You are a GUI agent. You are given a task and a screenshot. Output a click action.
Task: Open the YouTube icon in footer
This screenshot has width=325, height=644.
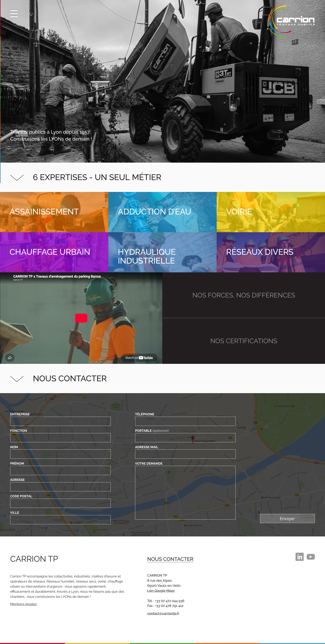coord(311,557)
